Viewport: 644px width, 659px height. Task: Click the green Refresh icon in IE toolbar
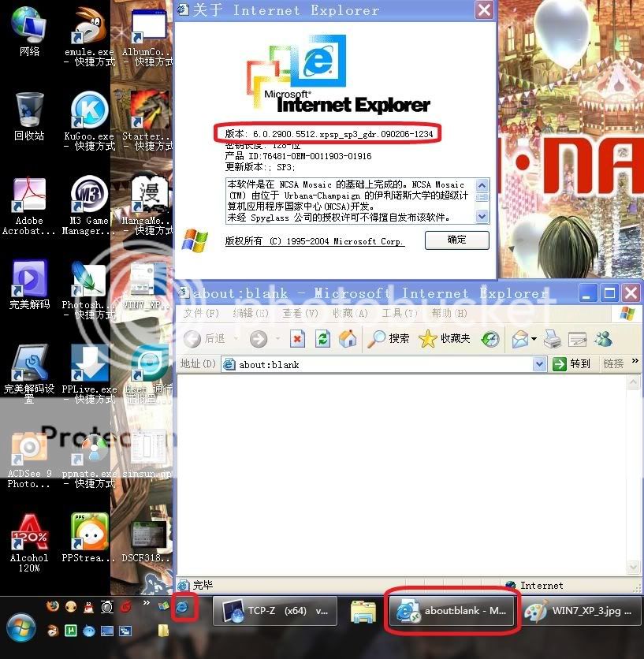click(x=323, y=339)
